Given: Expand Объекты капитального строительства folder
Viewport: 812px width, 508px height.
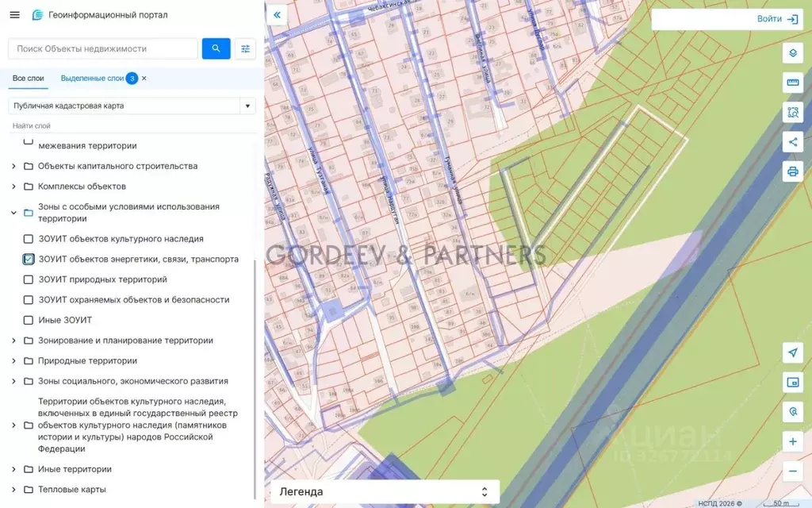Looking at the screenshot, I should coord(13,166).
